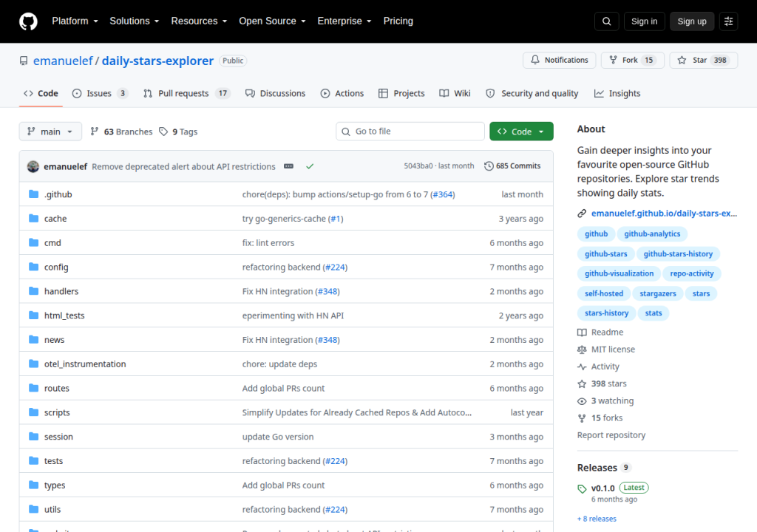The height and width of the screenshot is (532, 757).
Task: Open the 'fix: lint errors' commit message
Action: point(268,243)
